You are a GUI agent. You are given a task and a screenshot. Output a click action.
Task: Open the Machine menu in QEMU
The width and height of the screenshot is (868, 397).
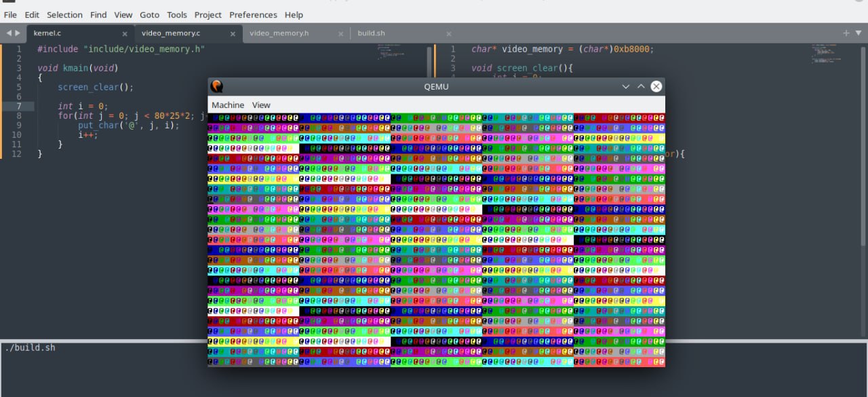point(227,105)
